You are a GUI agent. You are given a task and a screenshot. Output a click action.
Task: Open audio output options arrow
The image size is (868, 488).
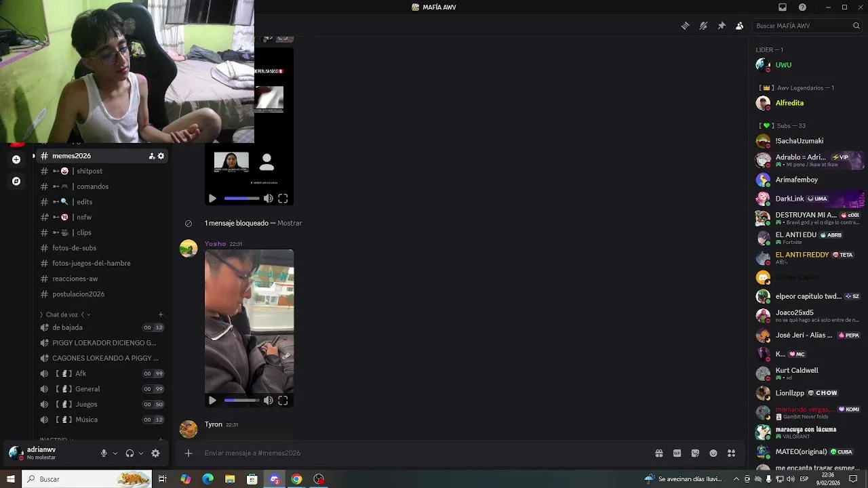(141, 453)
